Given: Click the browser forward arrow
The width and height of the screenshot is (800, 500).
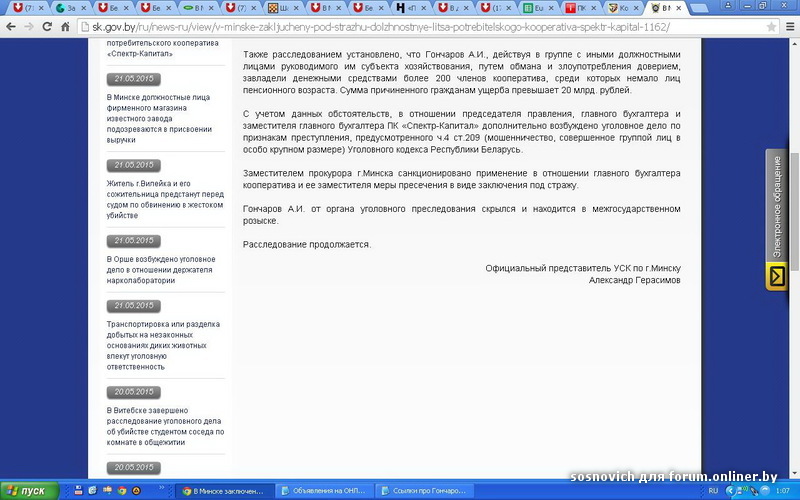Looking at the screenshot, I should [29, 27].
